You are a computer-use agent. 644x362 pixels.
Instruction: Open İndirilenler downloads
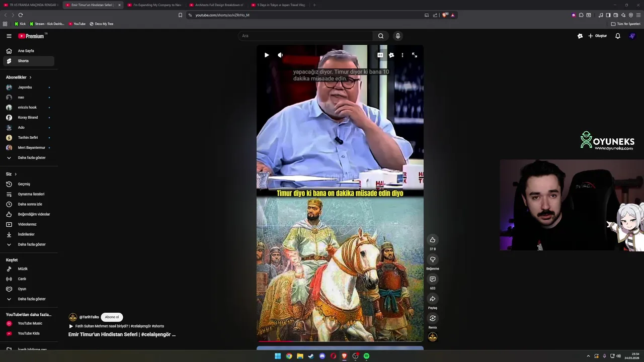[x=29, y=234]
